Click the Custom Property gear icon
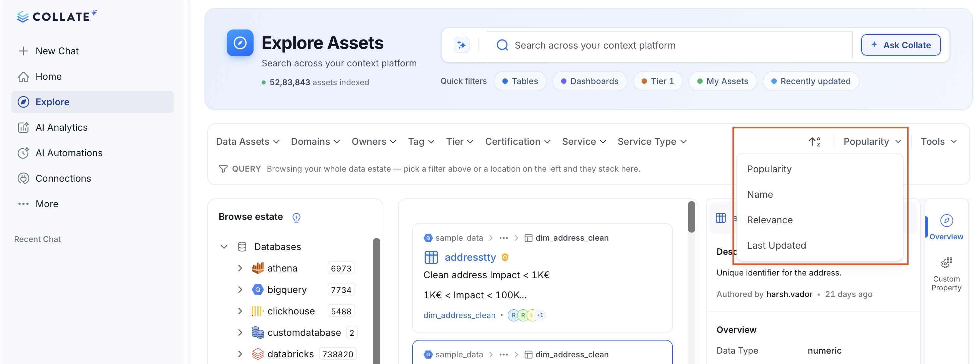 coord(946,263)
